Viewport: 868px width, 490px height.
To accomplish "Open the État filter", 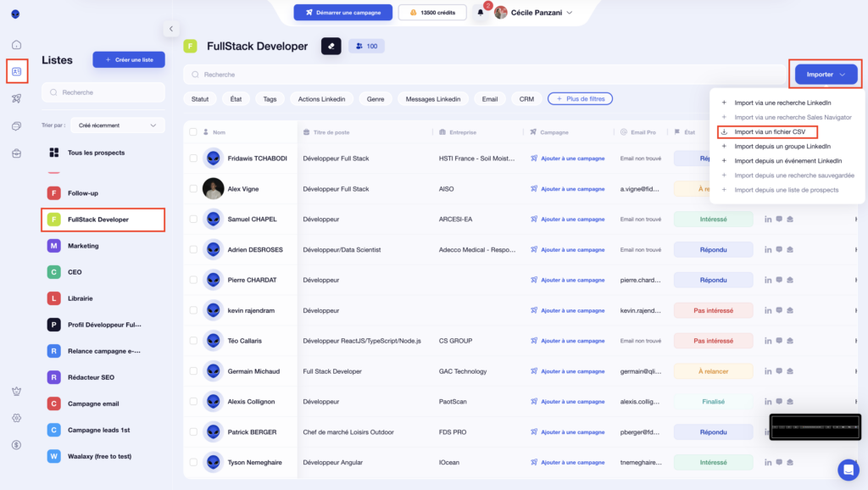I will tap(236, 99).
